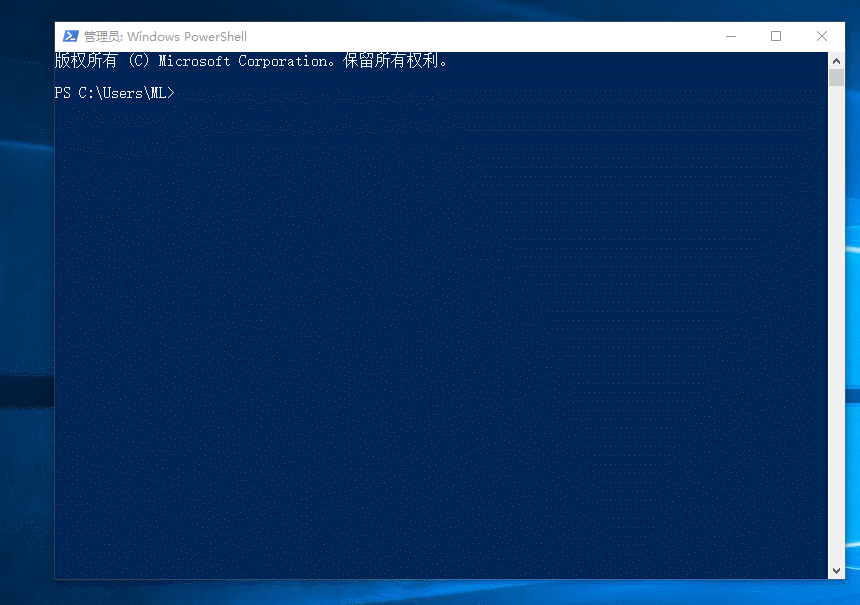Click the scrollbar up arrow
860x605 pixels.
(x=836, y=61)
